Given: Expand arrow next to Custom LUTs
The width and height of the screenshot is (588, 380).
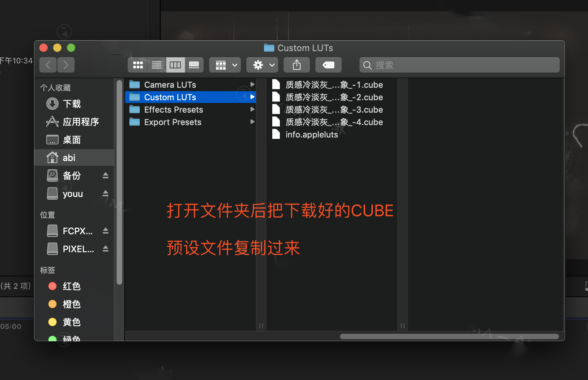Looking at the screenshot, I should [x=252, y=97].
